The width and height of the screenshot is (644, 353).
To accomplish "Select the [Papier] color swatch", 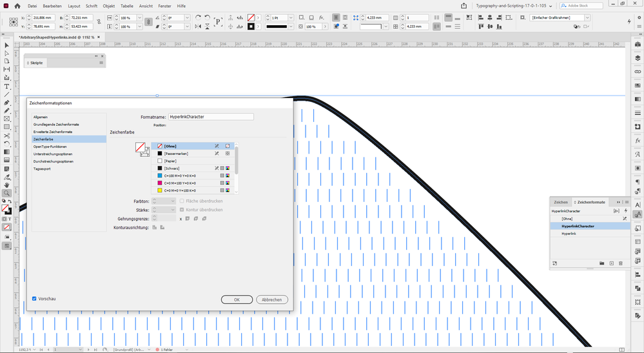I will click(x=193, y=161).
